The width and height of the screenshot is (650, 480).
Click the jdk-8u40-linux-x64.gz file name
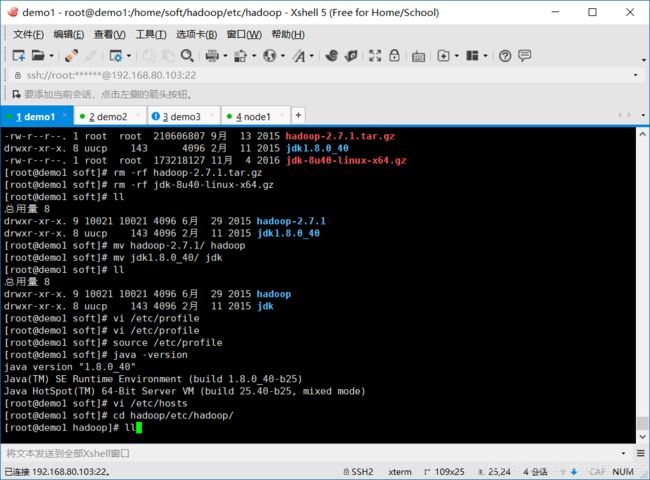tap(346, 160)
